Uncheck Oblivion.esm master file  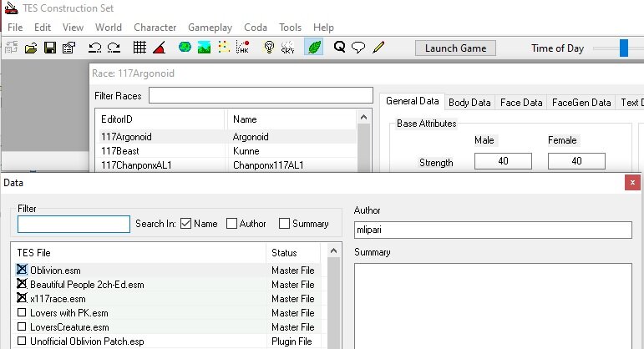pyautogui.click(x=22, y=270)
